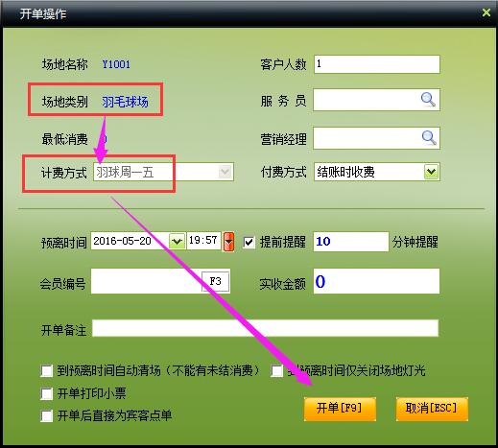Image resolution: width=498 pixels, height=448 pixels.
Task: Click the 取消[ESC] button
Action: click(432, 409)
